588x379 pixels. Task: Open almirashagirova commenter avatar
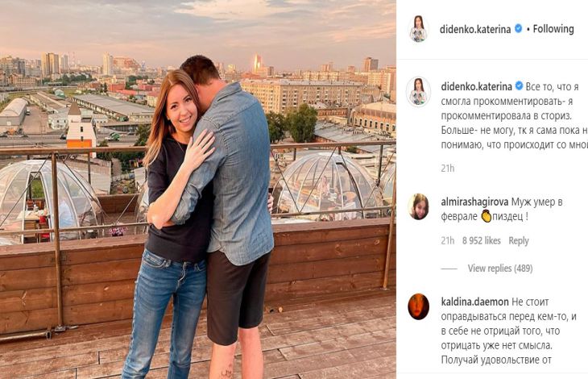point(419,206)
